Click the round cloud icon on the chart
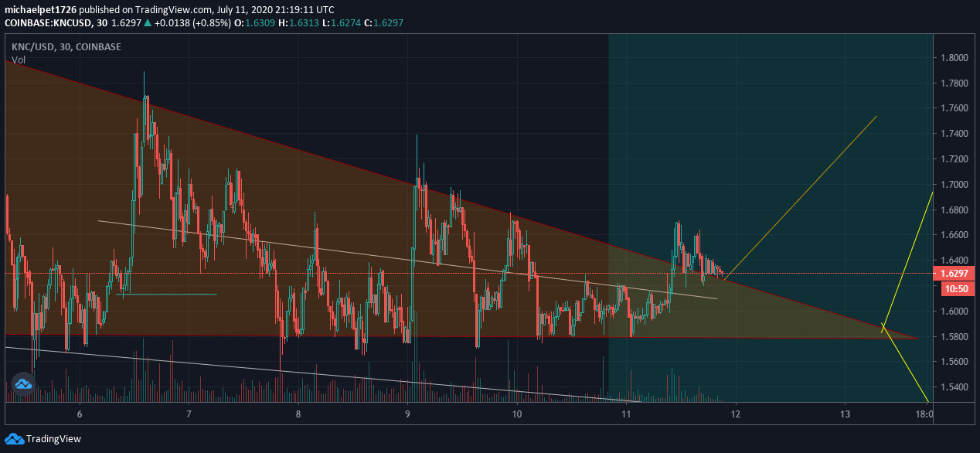The height and width of the screenshot is (453, 980). pyautogui.click(x=23, y=384)
